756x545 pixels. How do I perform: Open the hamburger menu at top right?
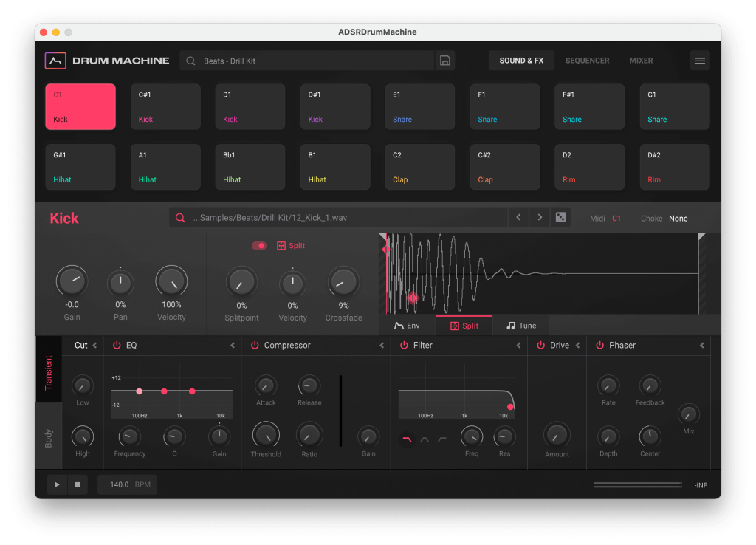(700, 61)
